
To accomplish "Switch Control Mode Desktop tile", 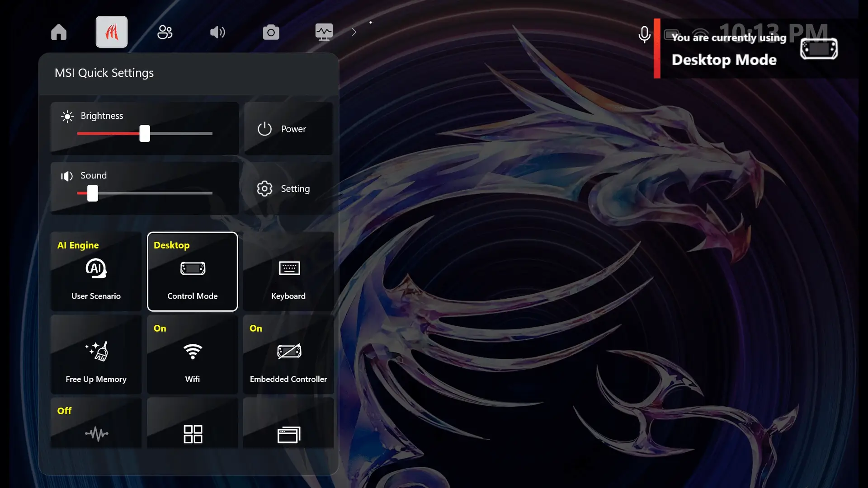I will coord(193,271).
